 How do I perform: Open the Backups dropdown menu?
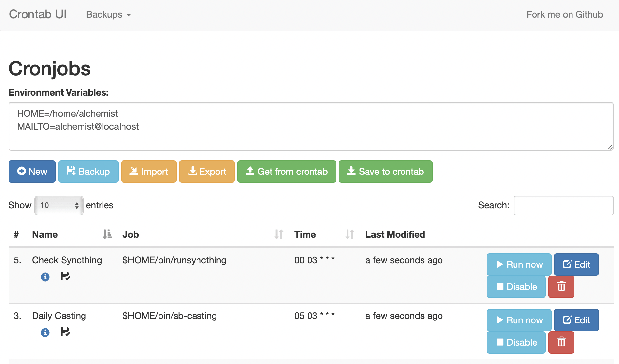[x=108, y=15]
